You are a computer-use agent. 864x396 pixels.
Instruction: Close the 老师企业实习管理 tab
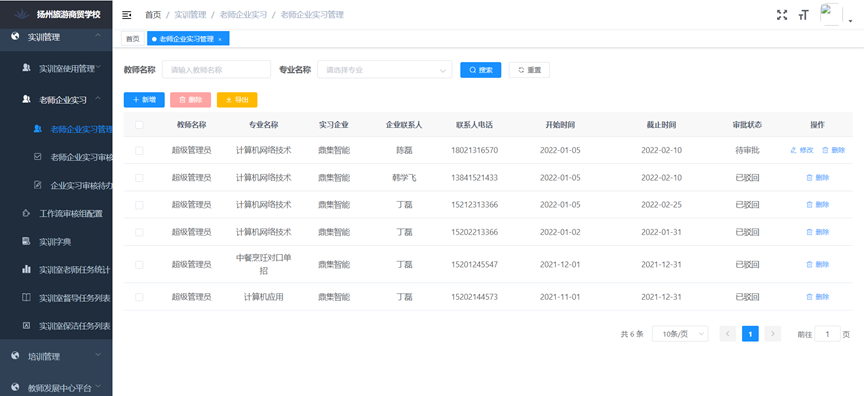[x=220, y=39]
